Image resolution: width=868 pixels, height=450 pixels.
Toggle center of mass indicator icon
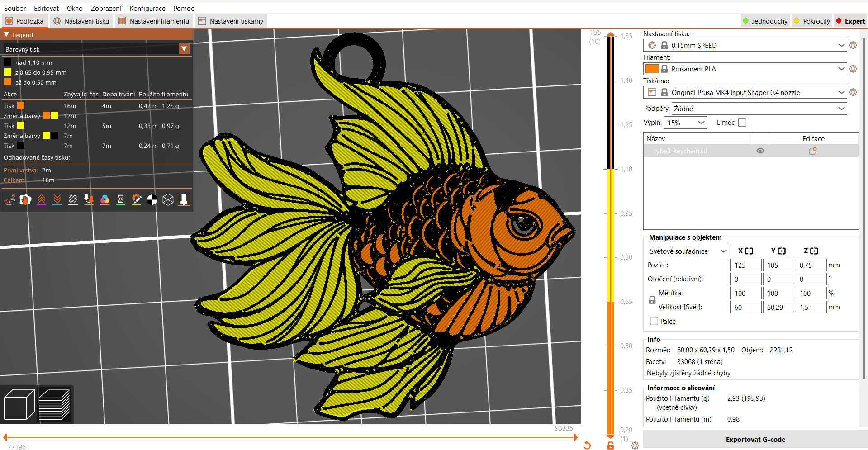click(x=152, y=199)
